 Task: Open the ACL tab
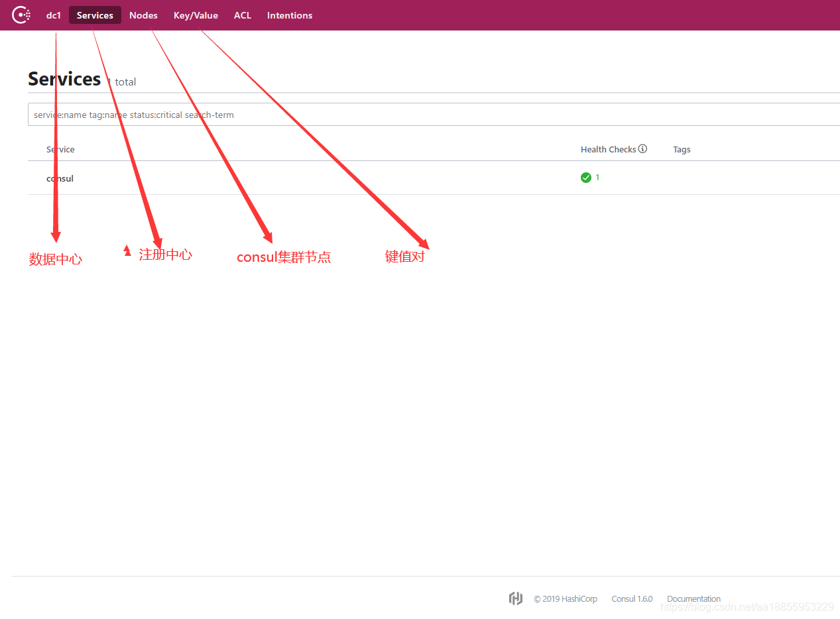pos(243,15)
